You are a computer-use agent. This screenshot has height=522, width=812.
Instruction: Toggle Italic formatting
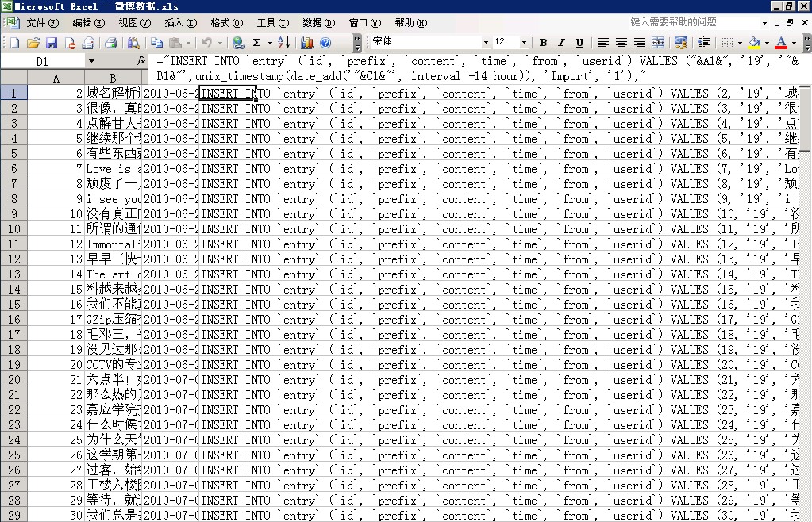coord(561,43)
